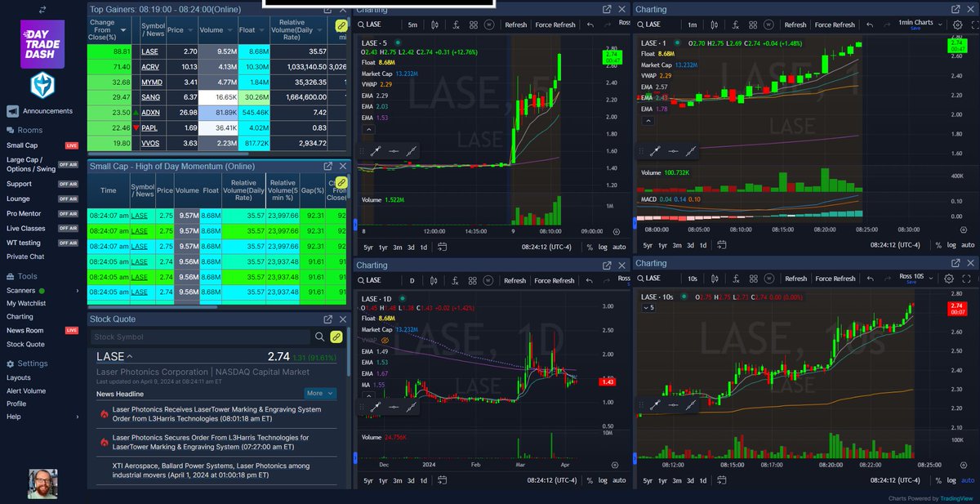Pop out the Top Gainers panel
The height and width of the screenshot is (504, 980).
(328, 9)
